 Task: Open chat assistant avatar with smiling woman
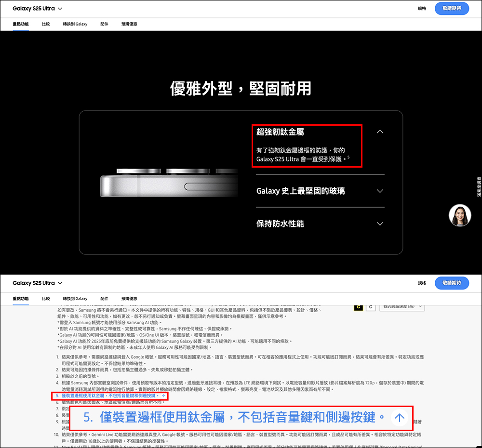point(460,215)
